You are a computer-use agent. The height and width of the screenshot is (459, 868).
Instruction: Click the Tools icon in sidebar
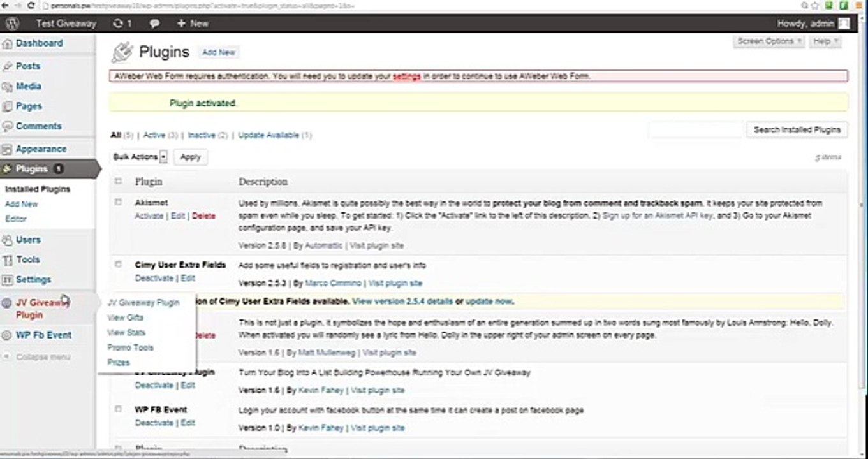tap(7, 259)
